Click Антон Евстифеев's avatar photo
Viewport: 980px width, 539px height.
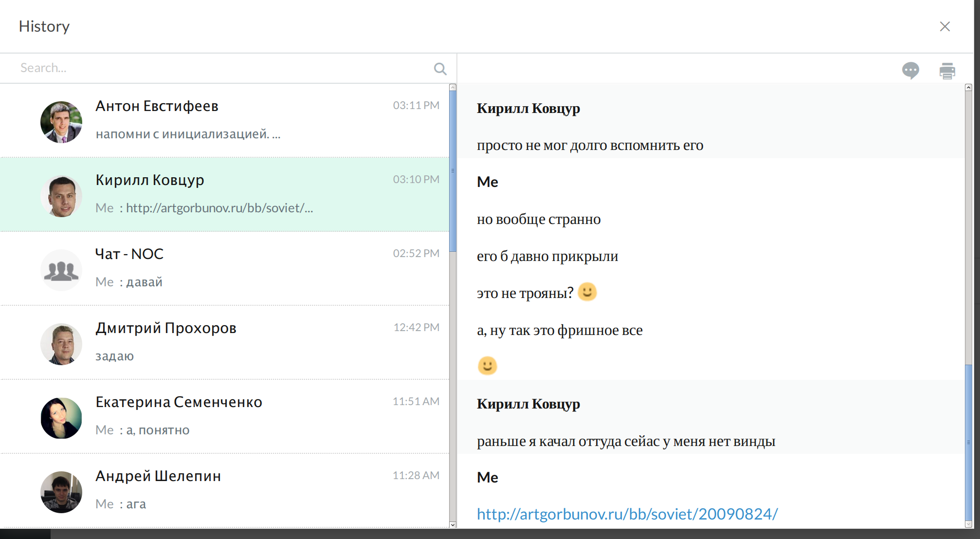pos(61,122)
